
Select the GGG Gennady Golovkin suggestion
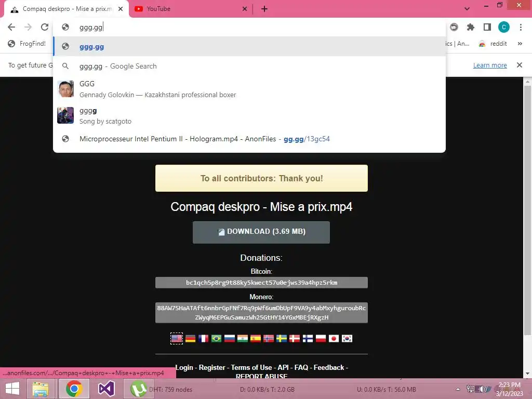click(249, 89)
